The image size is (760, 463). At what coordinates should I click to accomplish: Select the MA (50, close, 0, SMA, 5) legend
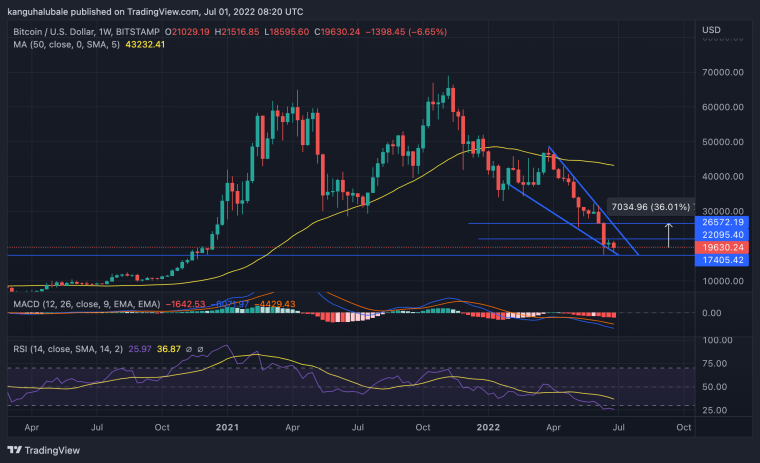(x=66, y=45)
